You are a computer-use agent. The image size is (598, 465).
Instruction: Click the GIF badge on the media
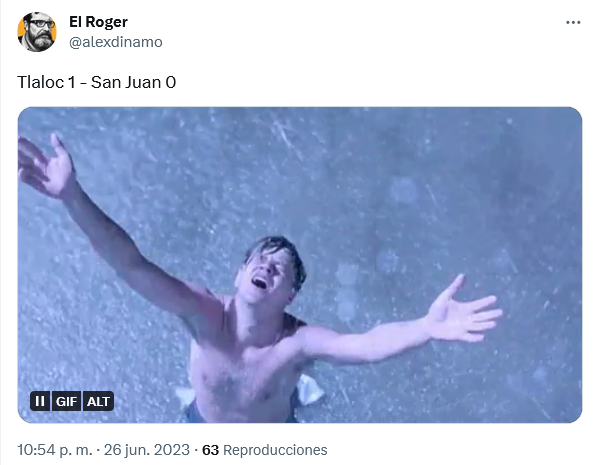66,401
